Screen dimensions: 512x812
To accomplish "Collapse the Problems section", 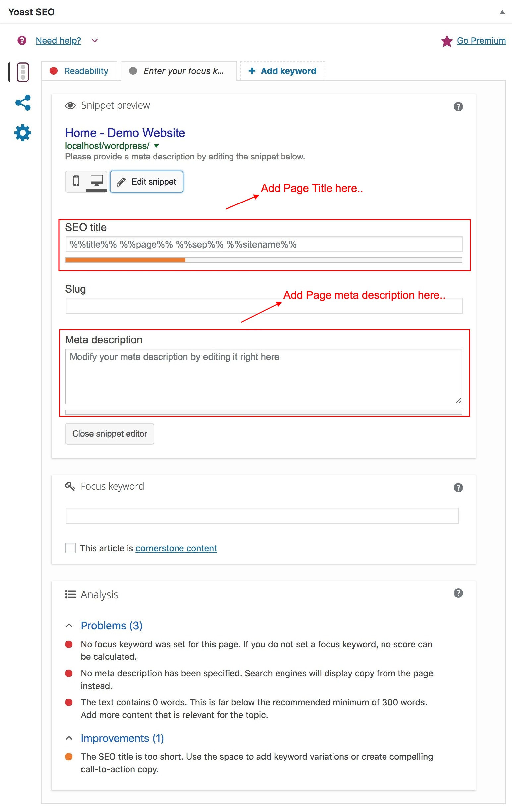I will point(70,625).
